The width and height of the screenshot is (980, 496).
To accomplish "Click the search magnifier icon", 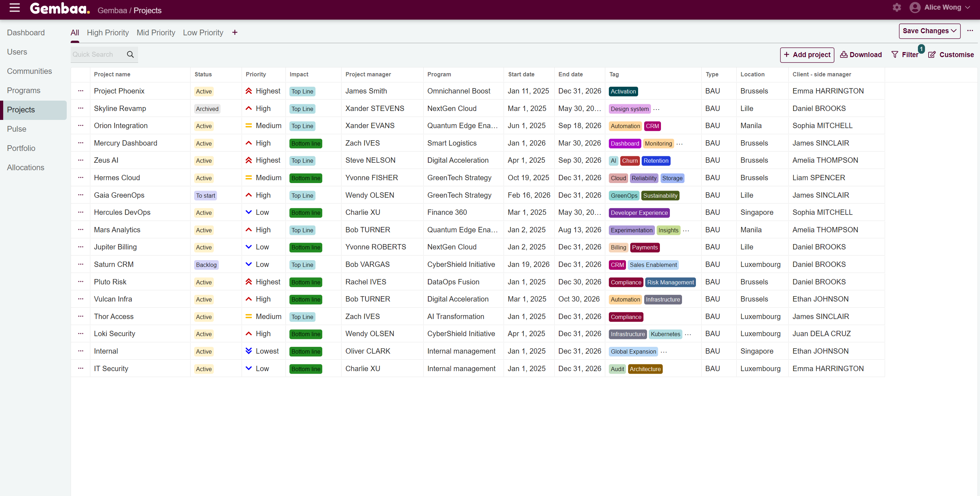I will [130, 54].
